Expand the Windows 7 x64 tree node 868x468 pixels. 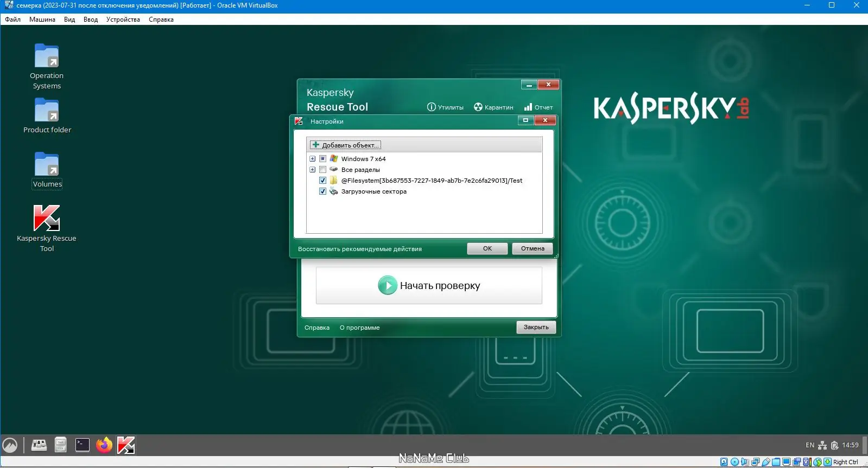[x=312, y=159]
